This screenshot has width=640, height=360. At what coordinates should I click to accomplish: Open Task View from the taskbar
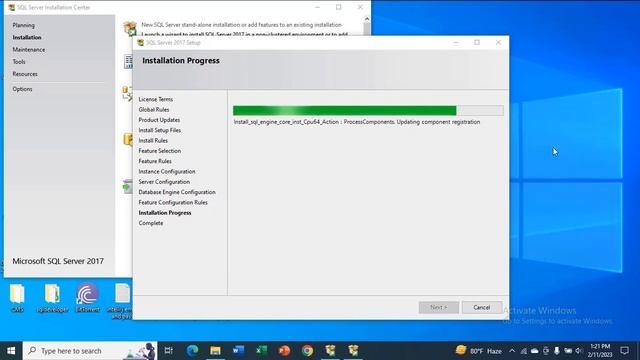[169, 351]
